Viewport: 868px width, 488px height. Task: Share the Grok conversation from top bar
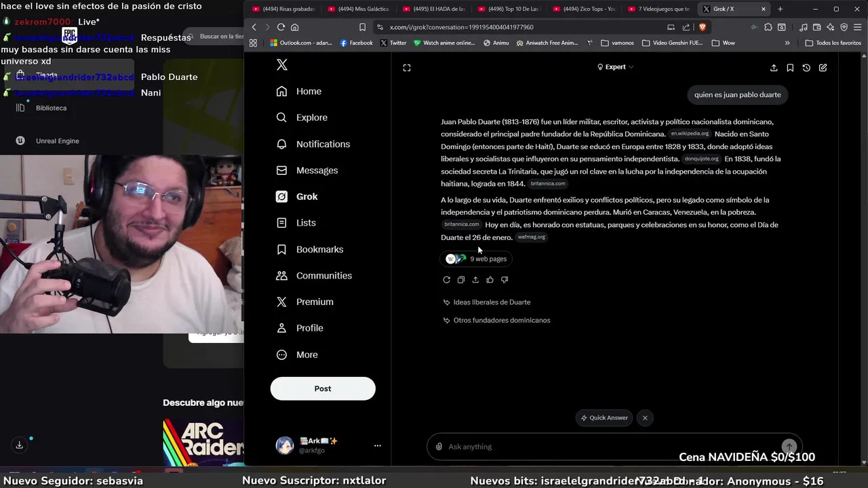[774, 68]
